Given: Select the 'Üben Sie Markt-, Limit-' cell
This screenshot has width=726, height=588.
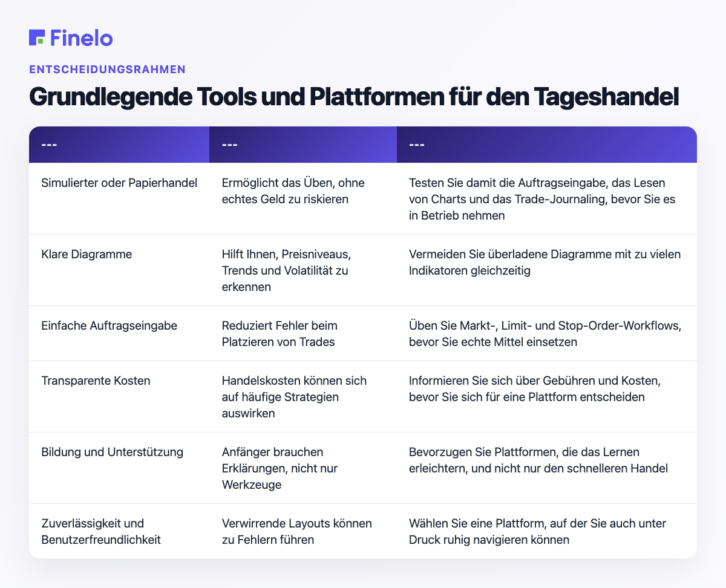Looking at the screenshot, I should [x=547, y=333].
